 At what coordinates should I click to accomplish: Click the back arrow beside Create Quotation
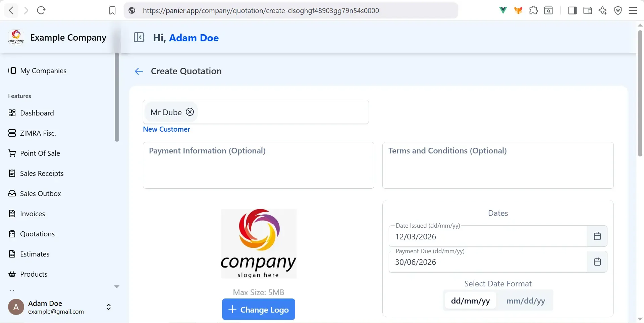point(139,71)
